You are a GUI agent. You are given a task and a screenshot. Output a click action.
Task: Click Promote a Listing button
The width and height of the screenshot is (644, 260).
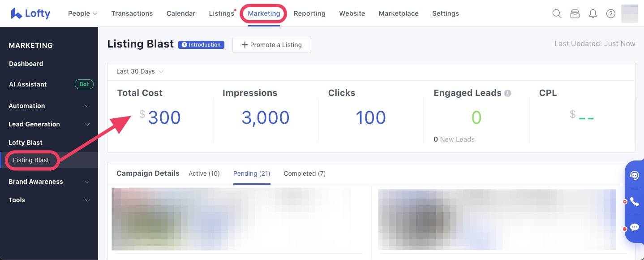(272, 45)
